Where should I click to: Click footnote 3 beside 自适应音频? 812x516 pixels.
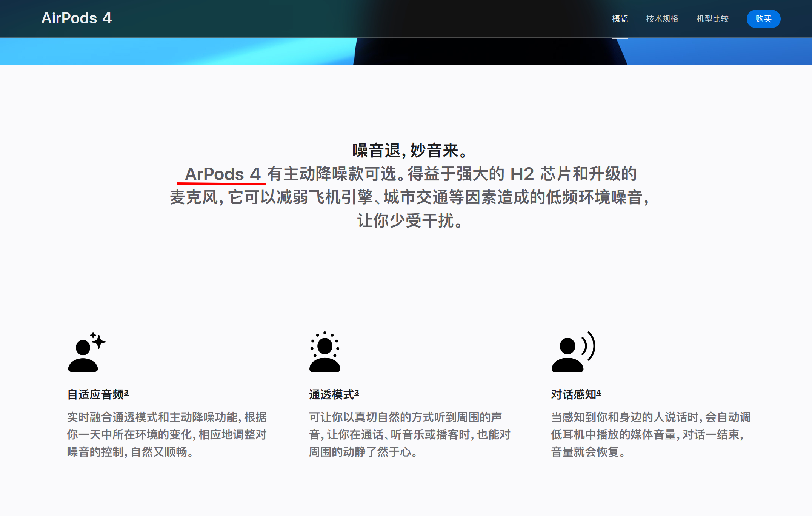pyautogui.click(x=126, y=393)
